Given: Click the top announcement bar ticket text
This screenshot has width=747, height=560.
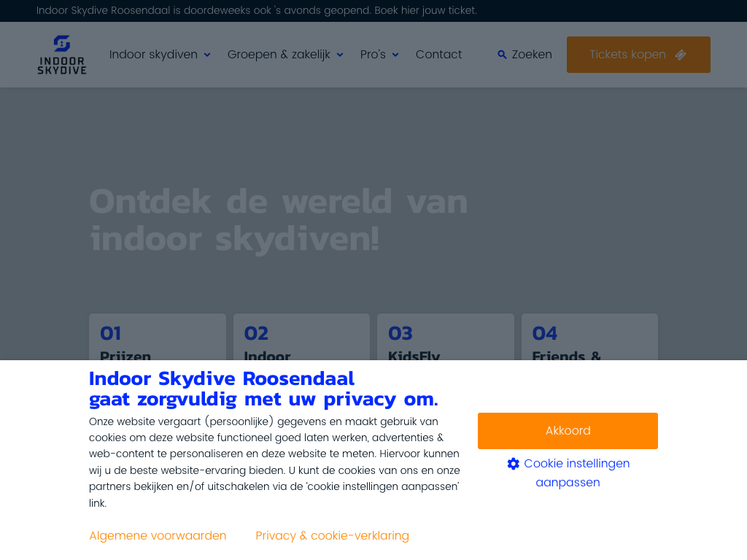Looking at the screenshot, I should click(256, 10).
